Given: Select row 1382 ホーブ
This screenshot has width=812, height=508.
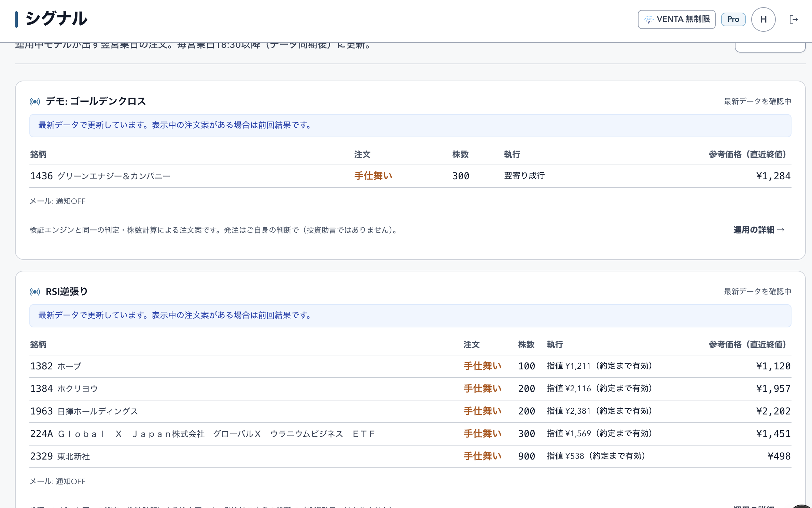Looking at the screenshot, I should pyautogui.click(x=410, y=366).
